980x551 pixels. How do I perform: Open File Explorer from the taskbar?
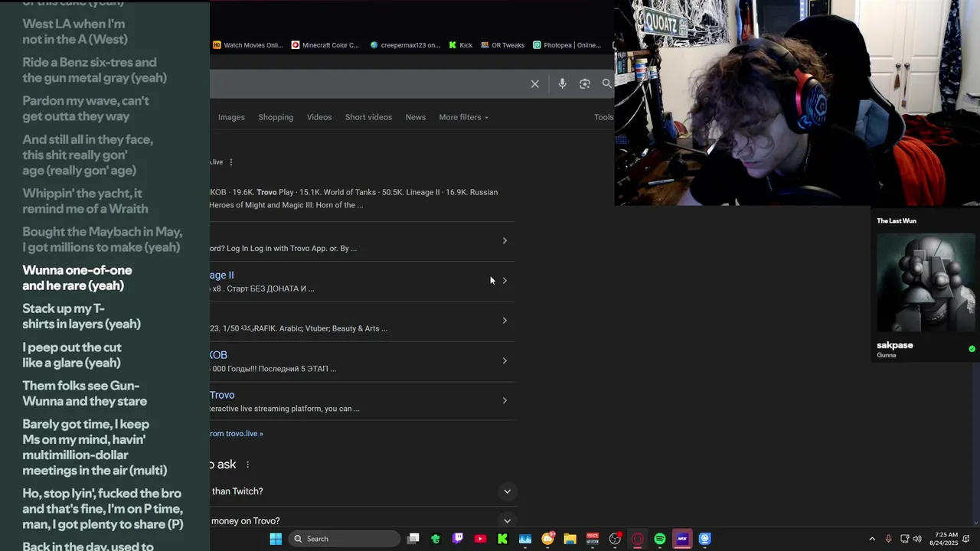[570, 539]
